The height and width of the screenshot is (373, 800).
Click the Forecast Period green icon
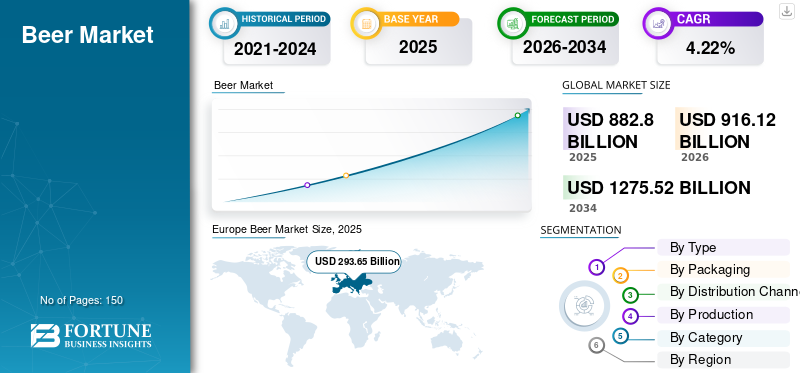point(512,23)
